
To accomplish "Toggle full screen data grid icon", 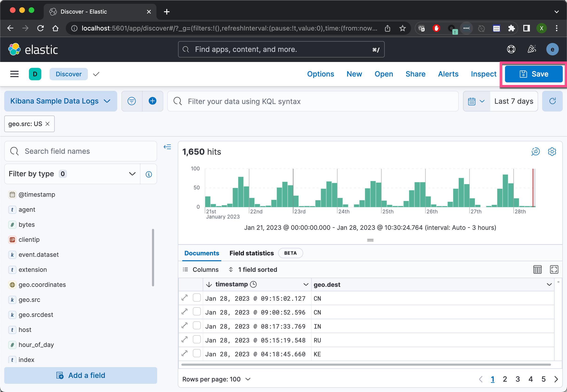I will [x=554, y=269].
